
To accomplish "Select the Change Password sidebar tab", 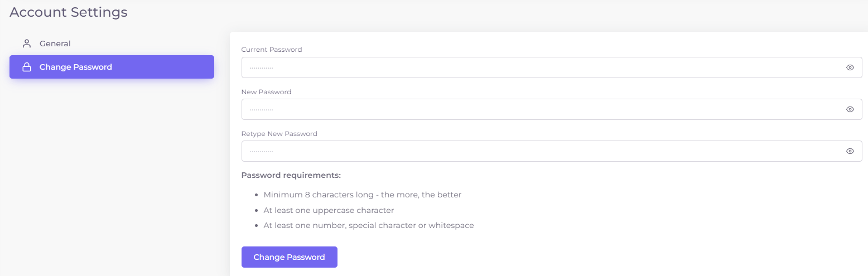I will [112, 67].
